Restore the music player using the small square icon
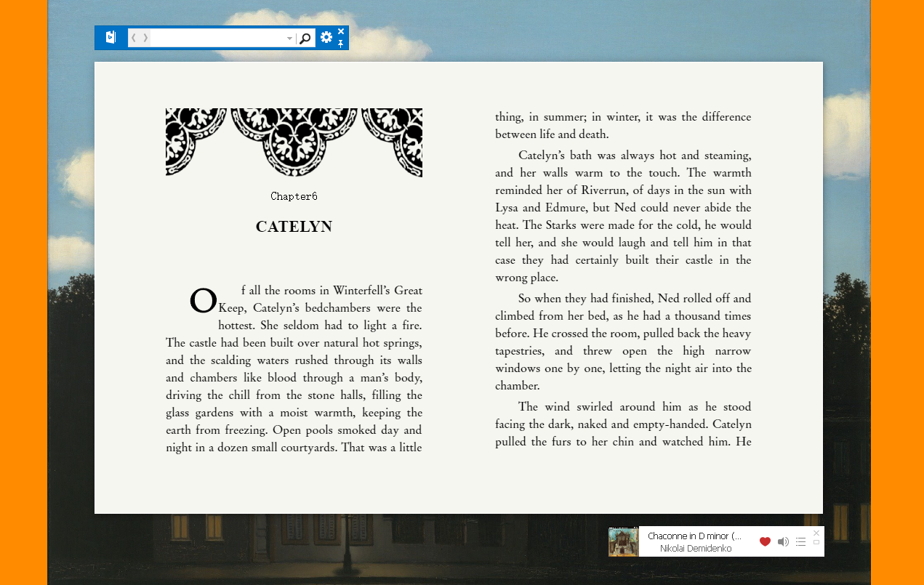This screenshot has height=585, width=924. point(816,542)
